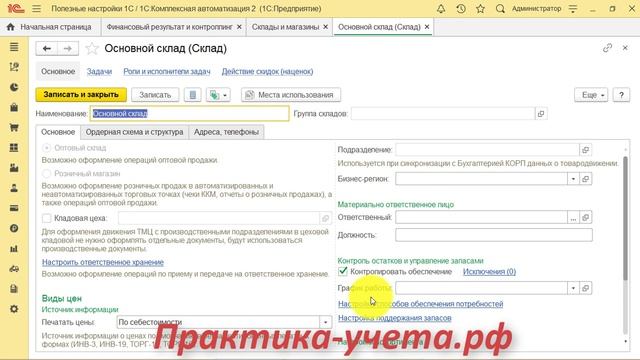Switch to Финансовый результат и контроллинг tab
This screenshot has height=360, width=640.
click(169, 27)
